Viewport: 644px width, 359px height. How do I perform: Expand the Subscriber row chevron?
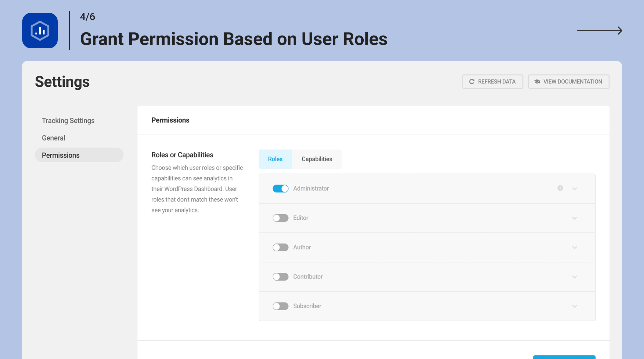[575, 307]
